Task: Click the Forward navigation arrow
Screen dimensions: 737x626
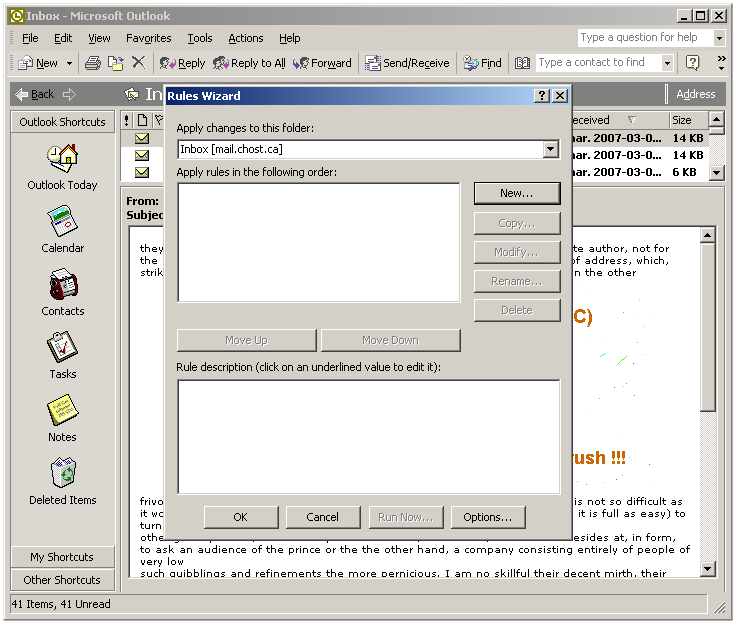Action: coord(70,94)
